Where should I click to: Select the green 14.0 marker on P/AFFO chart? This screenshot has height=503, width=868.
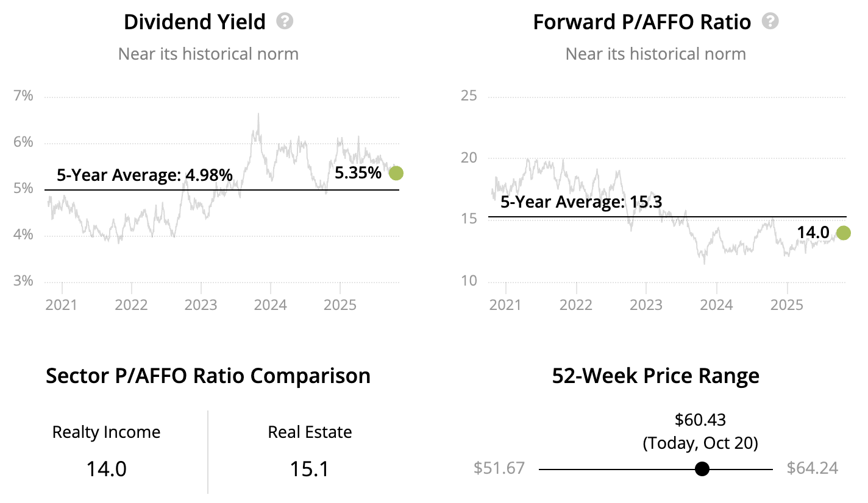844,233
